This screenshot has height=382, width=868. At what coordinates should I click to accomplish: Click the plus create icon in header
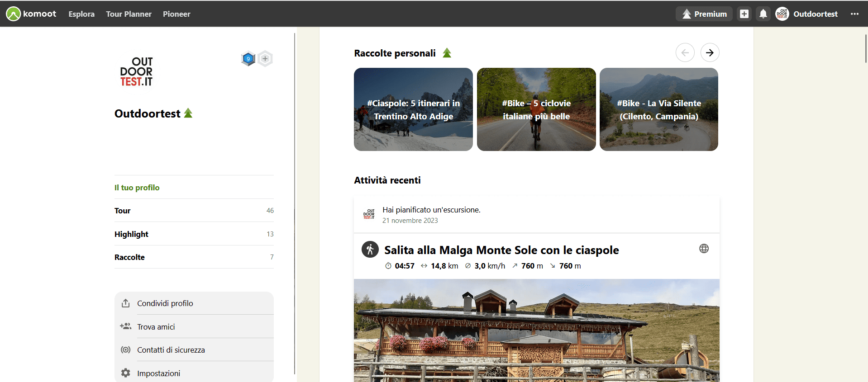pos(744,14)
